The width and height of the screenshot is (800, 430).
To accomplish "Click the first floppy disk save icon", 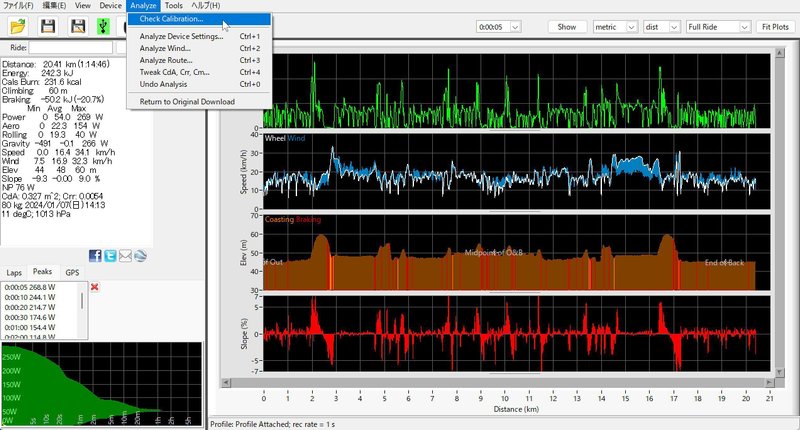I will point(48,26).
